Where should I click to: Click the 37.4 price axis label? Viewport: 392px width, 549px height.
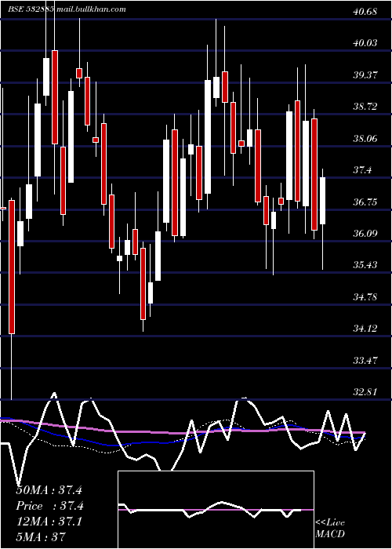(x=362, y=170)
